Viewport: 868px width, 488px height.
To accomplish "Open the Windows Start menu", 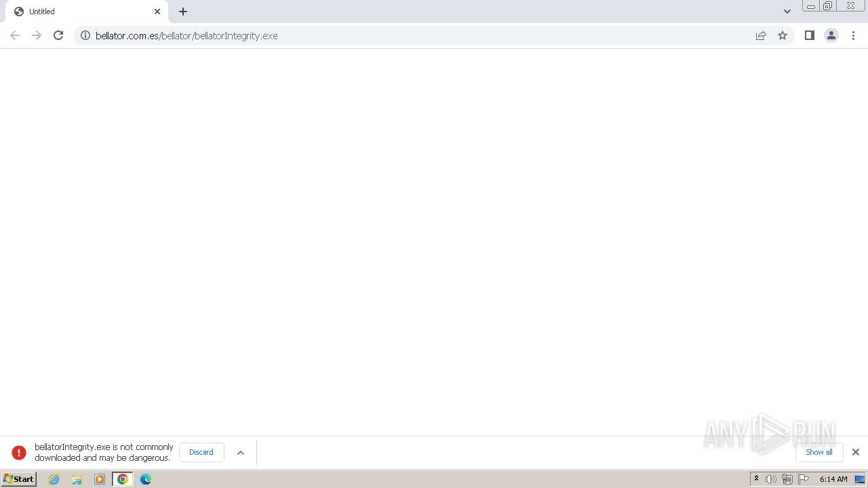I will [x=19, y=479].
